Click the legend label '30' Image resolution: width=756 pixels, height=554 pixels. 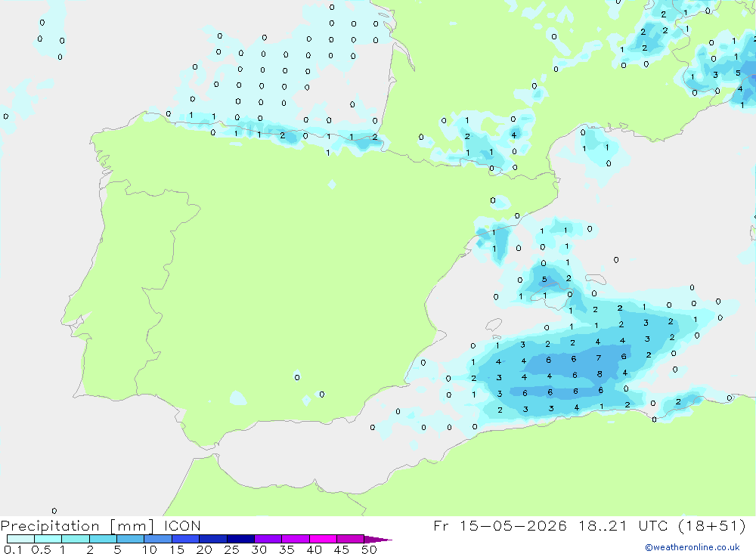click(x=259, y=549)
